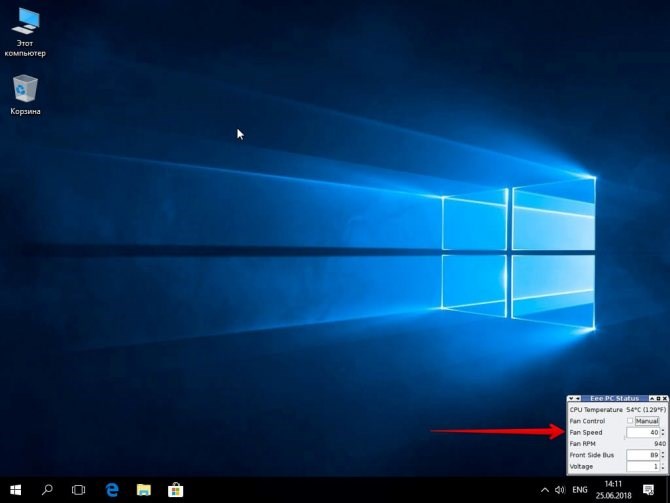670x503 pixels.
Task: Select the Корзина recycle bin icon
Action: [25, 95]
